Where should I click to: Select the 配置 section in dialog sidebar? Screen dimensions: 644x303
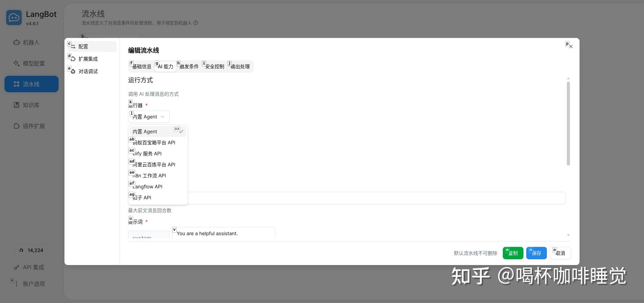click(x=92, y=46)
